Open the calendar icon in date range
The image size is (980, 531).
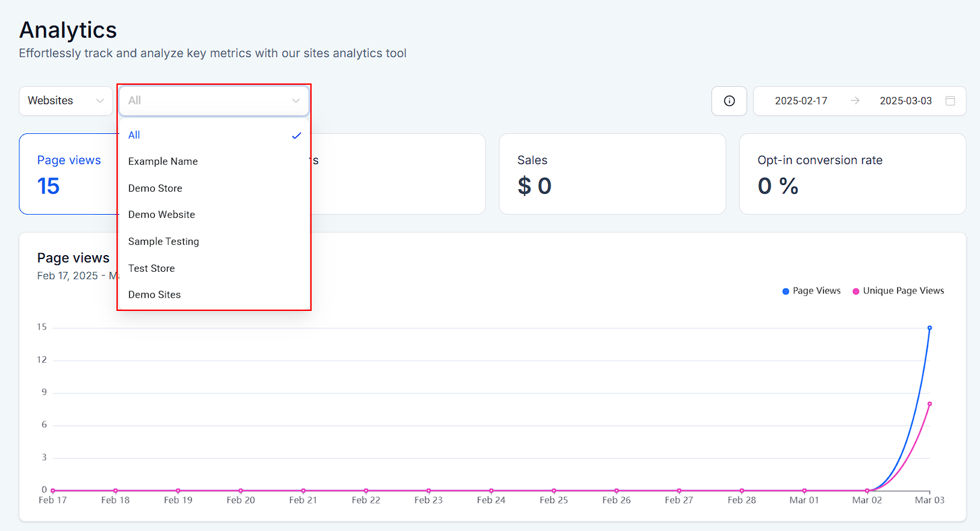950,101
